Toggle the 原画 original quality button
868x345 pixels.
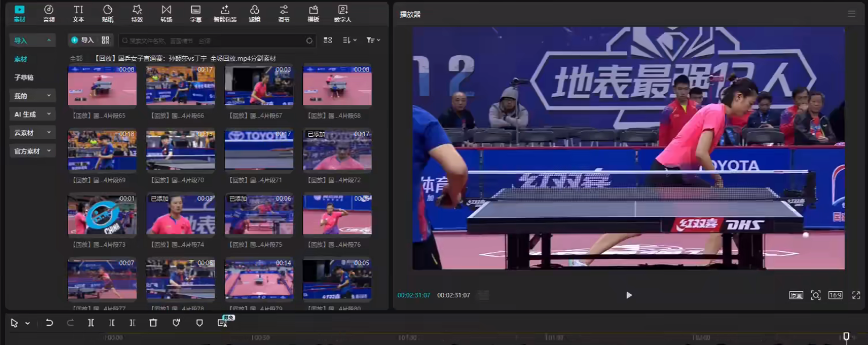[x=796, y=295]
